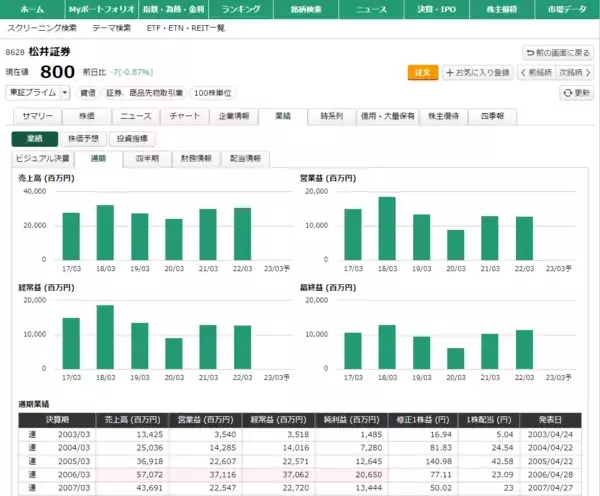Viewport: 600px width, 496px height.
Task: Click the orange 注文 button
Action: (x=423, y=72)
